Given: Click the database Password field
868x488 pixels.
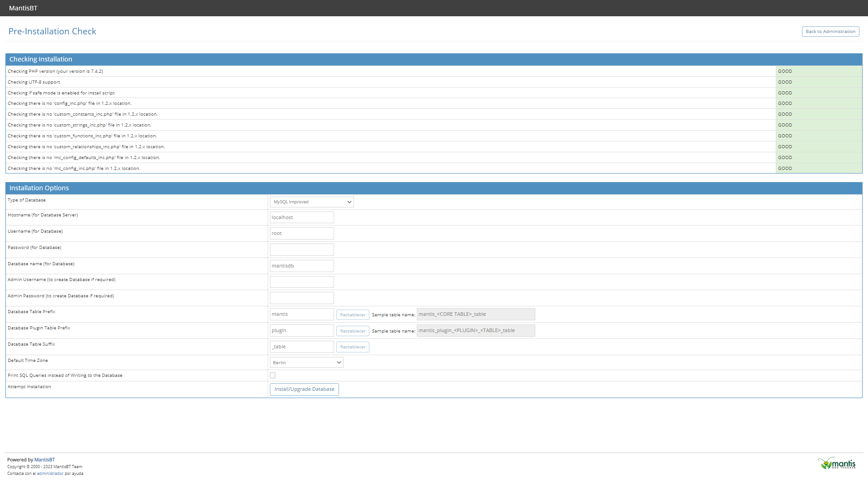Looking at the screenshot, I should (x=302, y=249).
